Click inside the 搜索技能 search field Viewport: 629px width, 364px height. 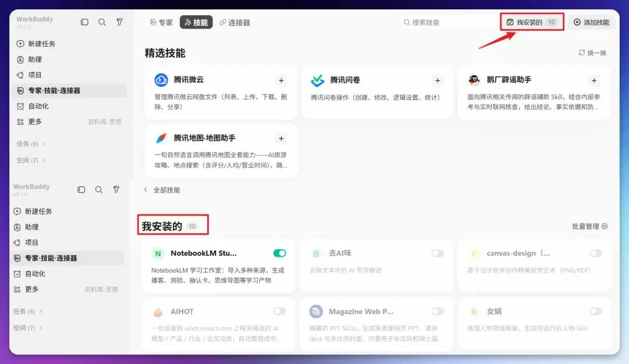(x=448, y=22)
